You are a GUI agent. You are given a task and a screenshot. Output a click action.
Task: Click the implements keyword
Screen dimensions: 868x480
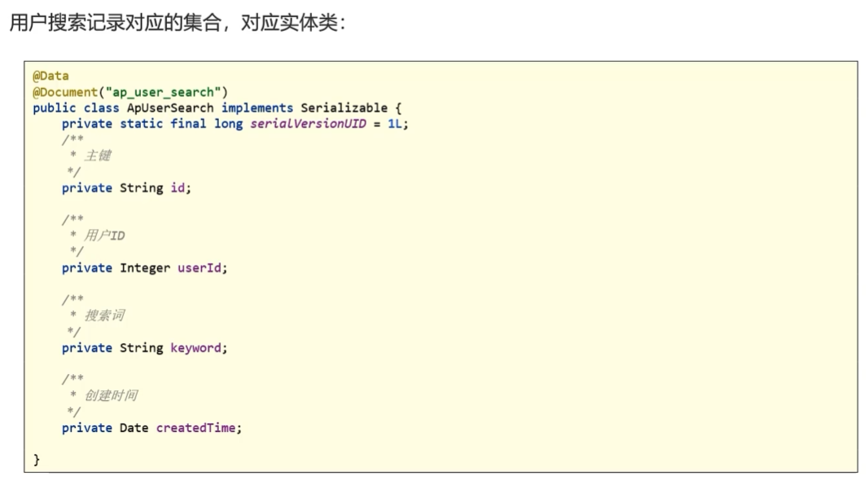(257, 108)
